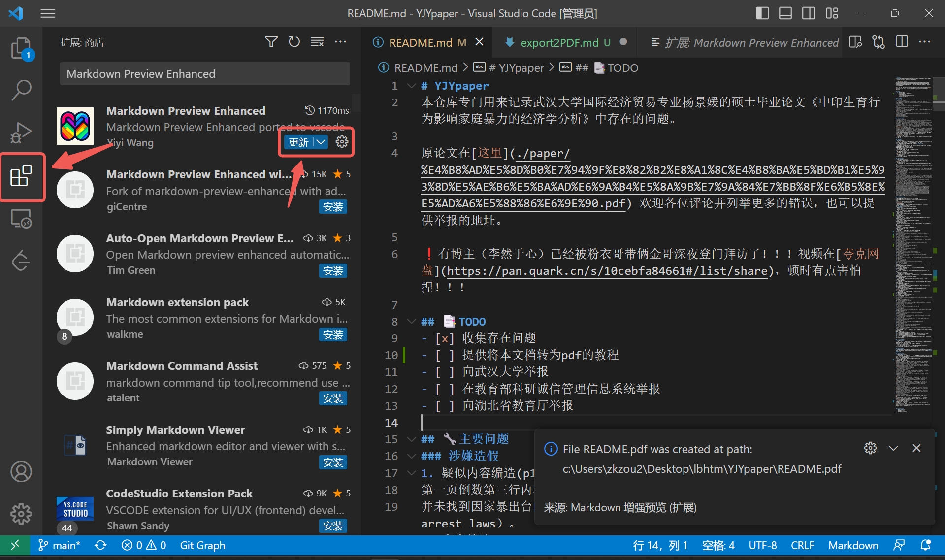Click TODO breadcrumb segment
This screenshot has width=945, height=560.
tap(616, 68)
